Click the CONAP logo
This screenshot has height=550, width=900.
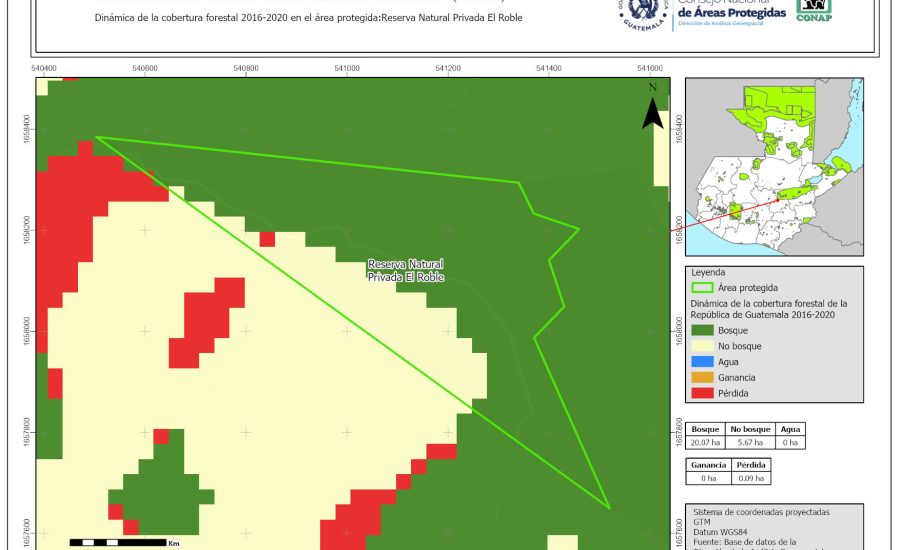(x=813, y=10)
